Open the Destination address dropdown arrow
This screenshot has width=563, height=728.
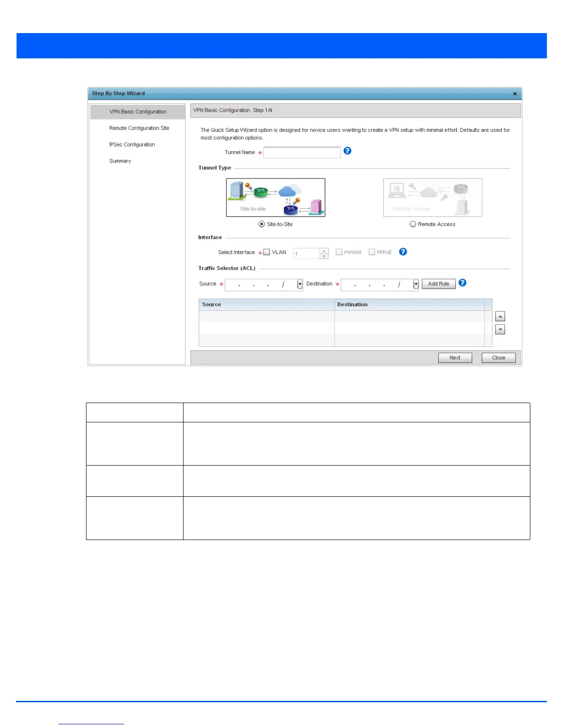click(416, 284)
